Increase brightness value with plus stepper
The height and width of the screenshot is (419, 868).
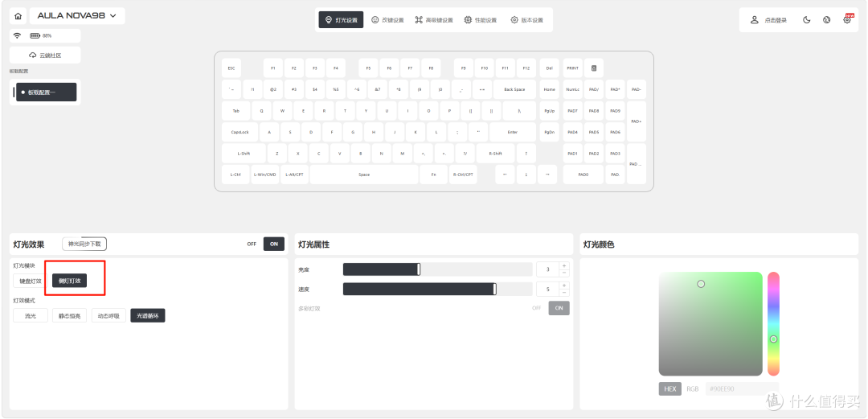564,266
